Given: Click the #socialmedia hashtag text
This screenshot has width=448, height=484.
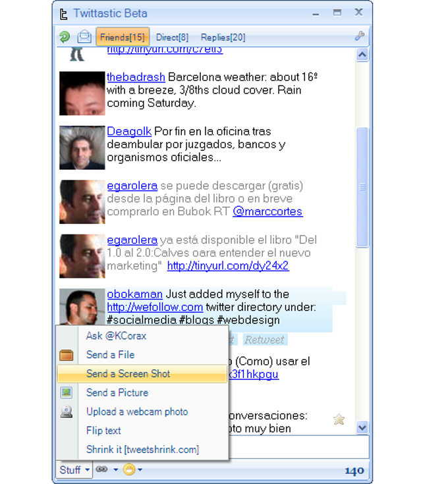Looking at the screenshot, I should [x=142, y=320].
